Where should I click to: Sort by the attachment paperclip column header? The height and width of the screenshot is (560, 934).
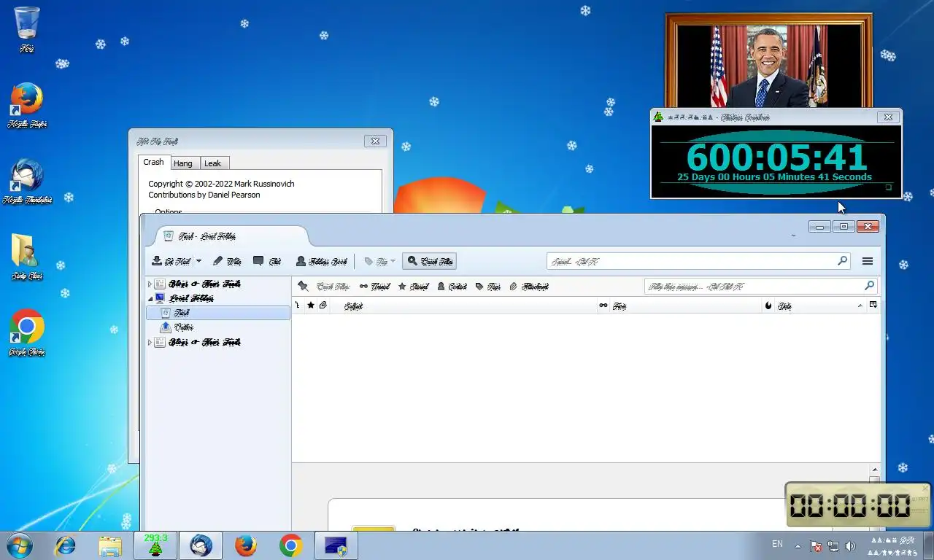(323, 306)
